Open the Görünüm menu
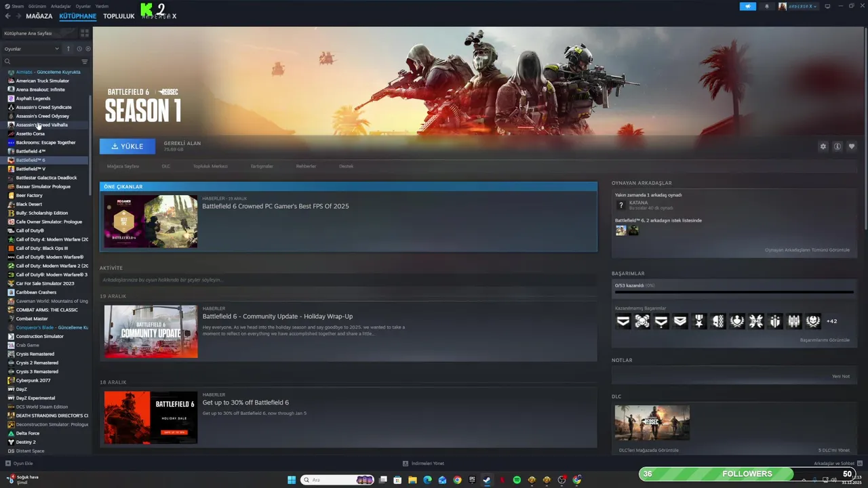The width and height of the screenshot is (868, 488). click(37, 6)
